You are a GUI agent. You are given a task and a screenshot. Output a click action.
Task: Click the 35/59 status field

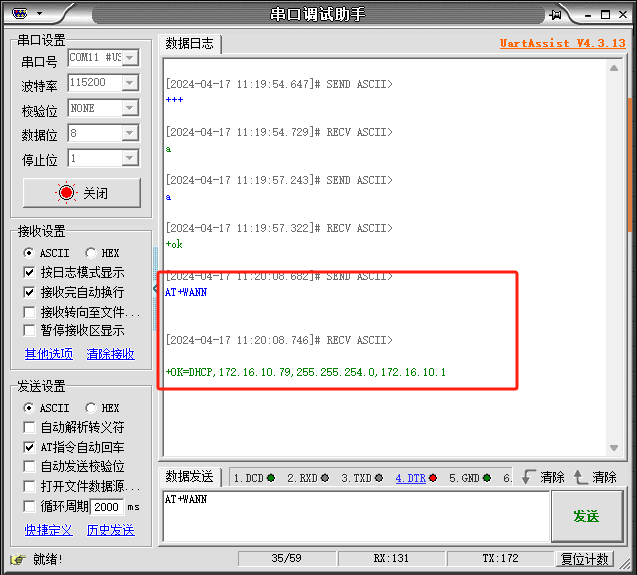(x=287, y=558)
